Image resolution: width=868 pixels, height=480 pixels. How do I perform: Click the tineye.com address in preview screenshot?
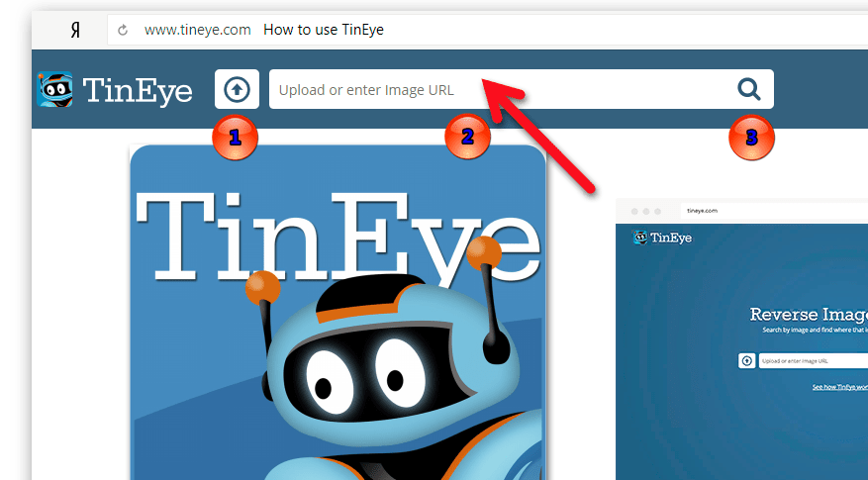tap(699, 211)
